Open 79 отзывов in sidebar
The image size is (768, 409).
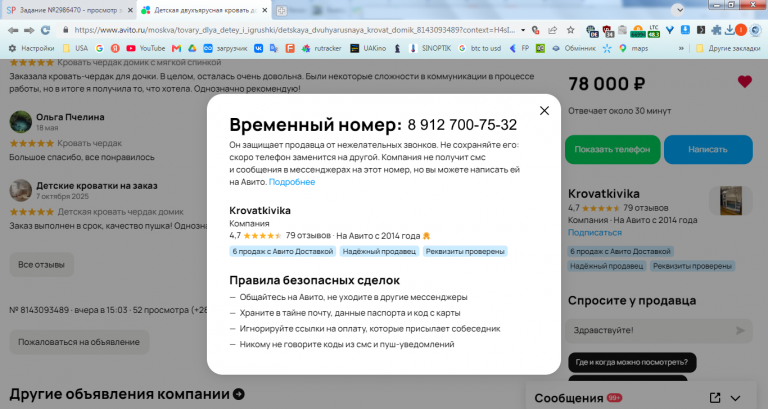click(646, 208)
